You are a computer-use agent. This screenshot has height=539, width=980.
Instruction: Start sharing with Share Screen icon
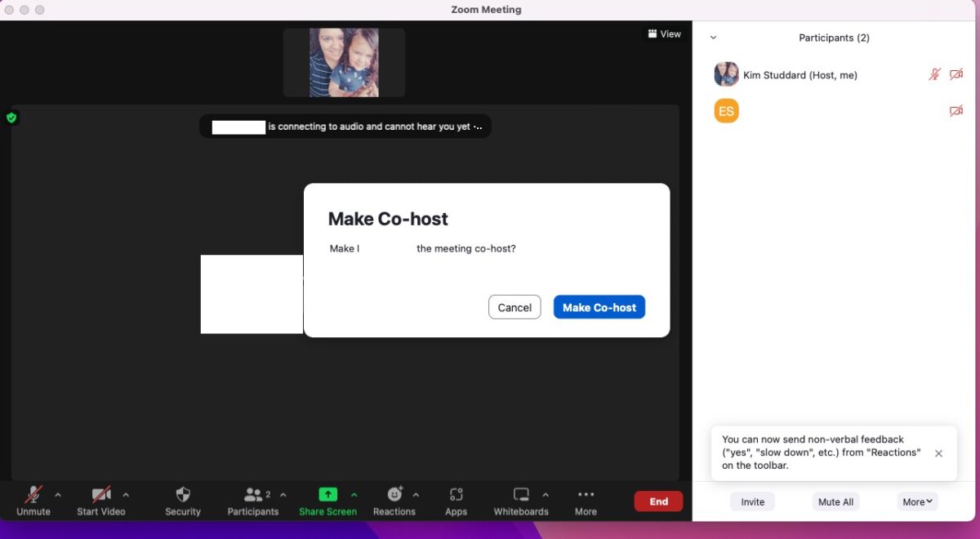click(327, 495)
